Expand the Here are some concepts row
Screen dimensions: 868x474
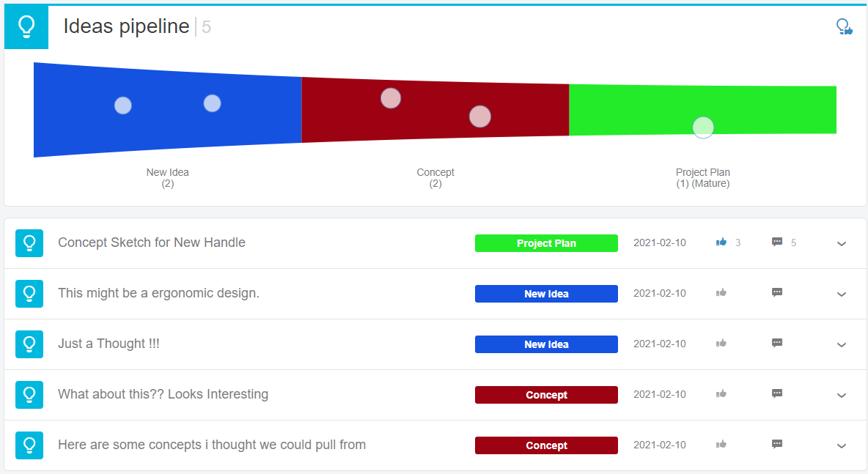[x=842, y=445]
